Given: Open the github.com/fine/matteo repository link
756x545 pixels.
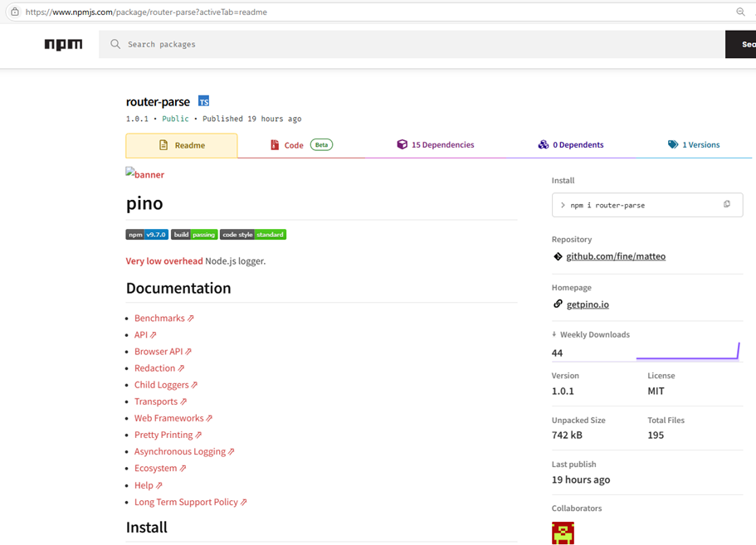Looking at the screenshot, I should 616,256.
